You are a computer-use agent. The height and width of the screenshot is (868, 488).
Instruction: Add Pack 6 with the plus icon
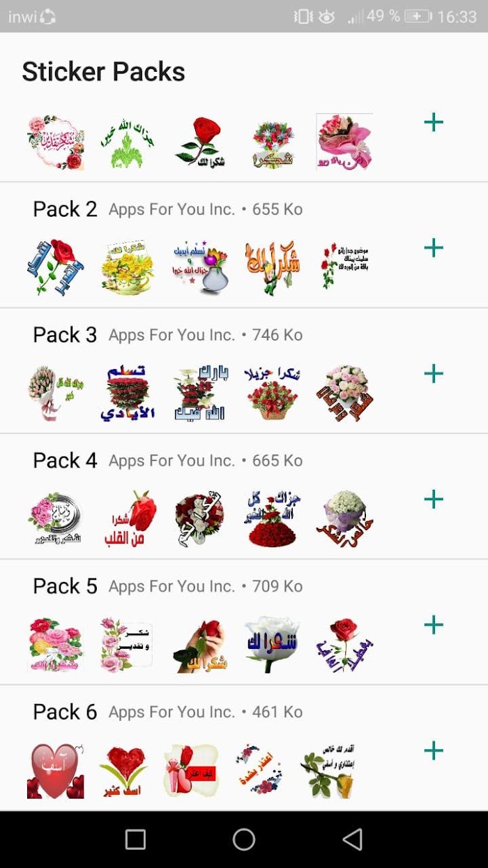(434, 751)
